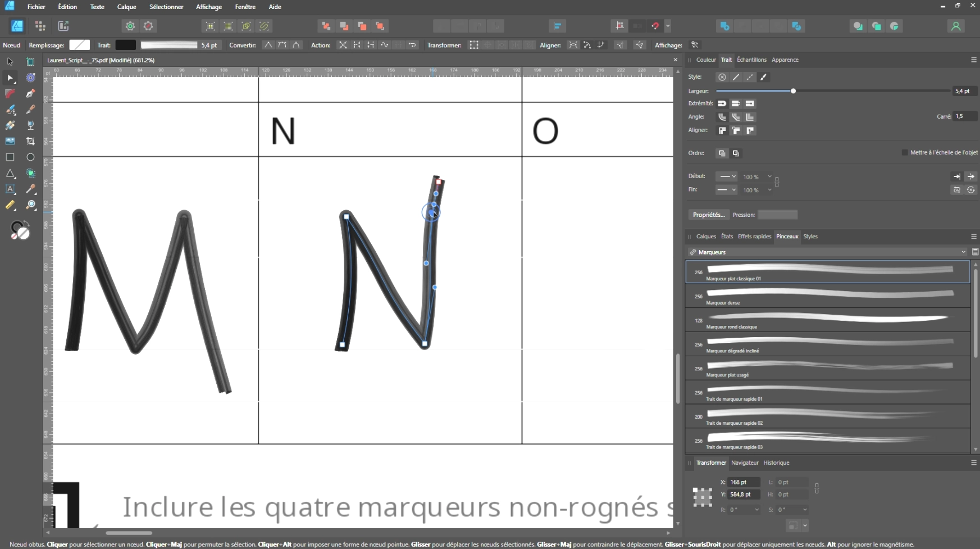Choose the Ellipse shape tool
This screenshot has height=549, width=980.
pyautogui.click(x=30, y=157)
